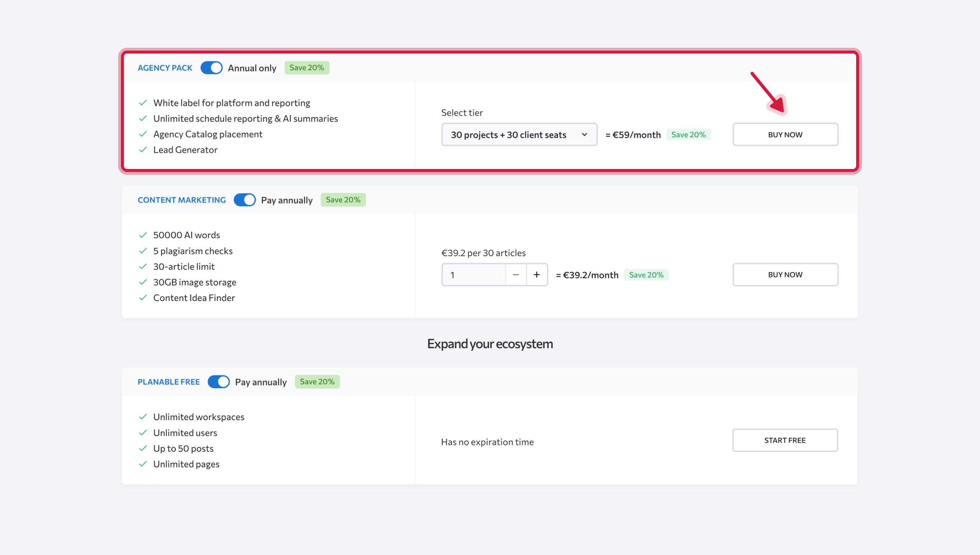Click the checkmark icon beside Content Idea Finder
980x555 pixels.
click(143, 298)
